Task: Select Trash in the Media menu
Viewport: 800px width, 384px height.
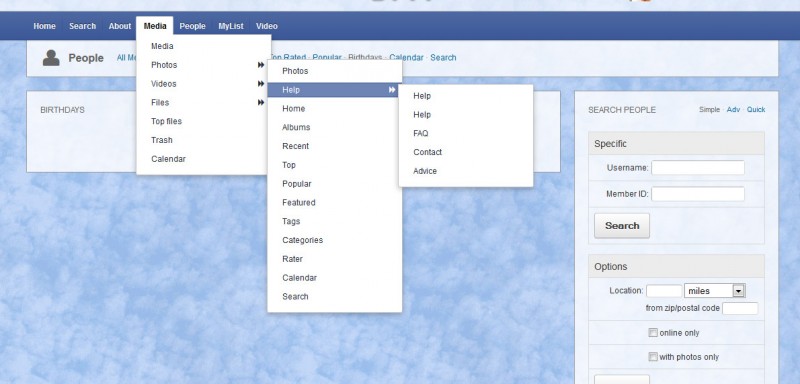Action: pos(162,140)
